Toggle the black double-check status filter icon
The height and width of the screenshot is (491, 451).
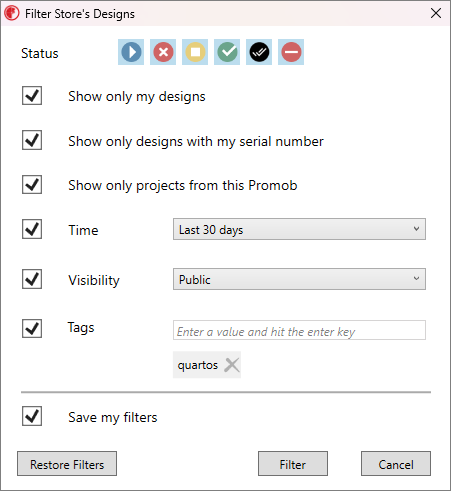click(259, 52)
